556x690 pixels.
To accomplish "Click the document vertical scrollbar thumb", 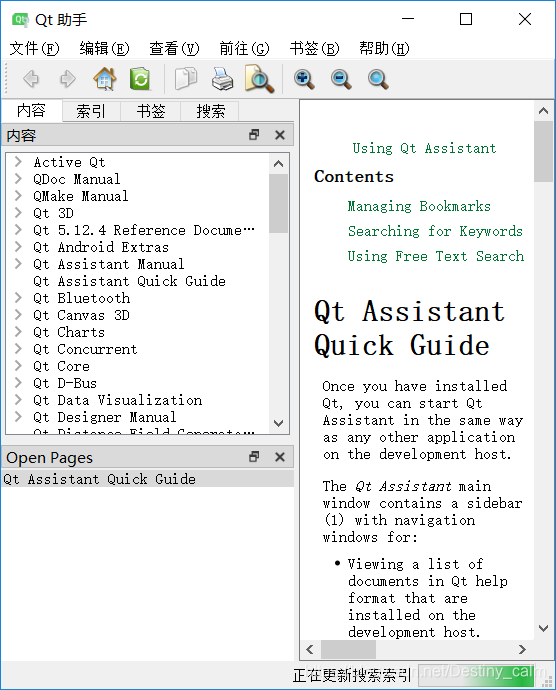I will point(544,151).
